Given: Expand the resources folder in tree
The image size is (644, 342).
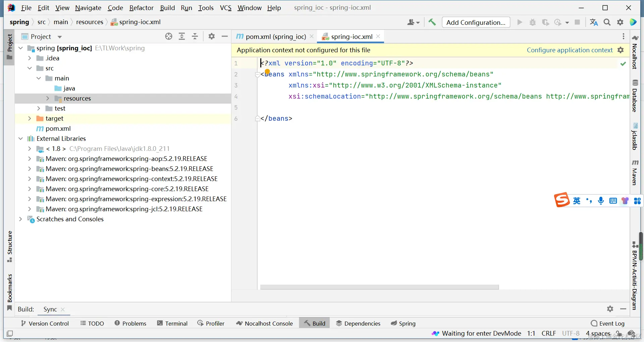Looking at the screenshot, I should click(x=48, y=98).
